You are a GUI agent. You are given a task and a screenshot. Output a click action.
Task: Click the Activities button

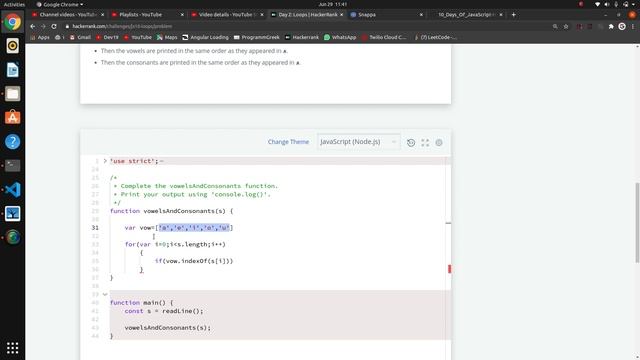pyautogui.click(x=14, y=4)
